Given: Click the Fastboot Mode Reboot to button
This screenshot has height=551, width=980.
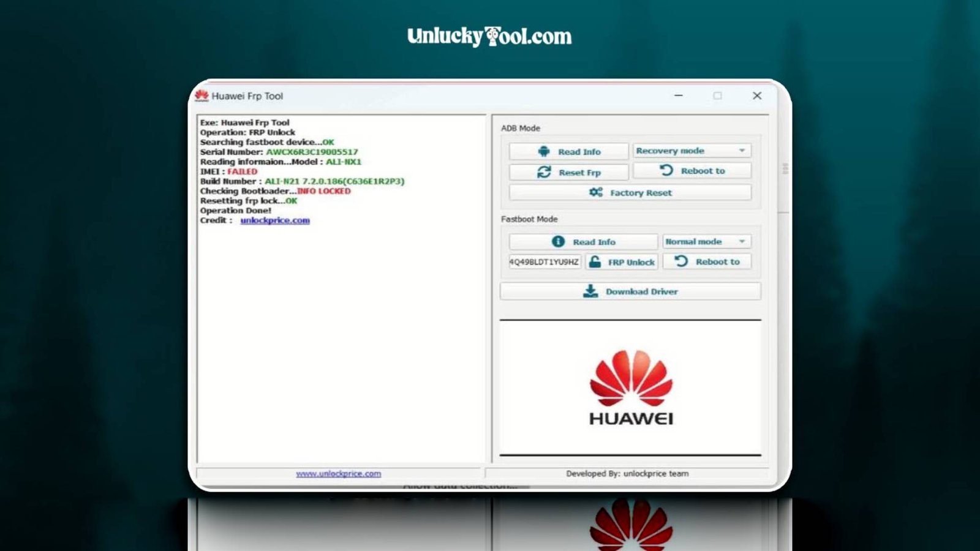Looking at the screenshot, I should 706,262.
